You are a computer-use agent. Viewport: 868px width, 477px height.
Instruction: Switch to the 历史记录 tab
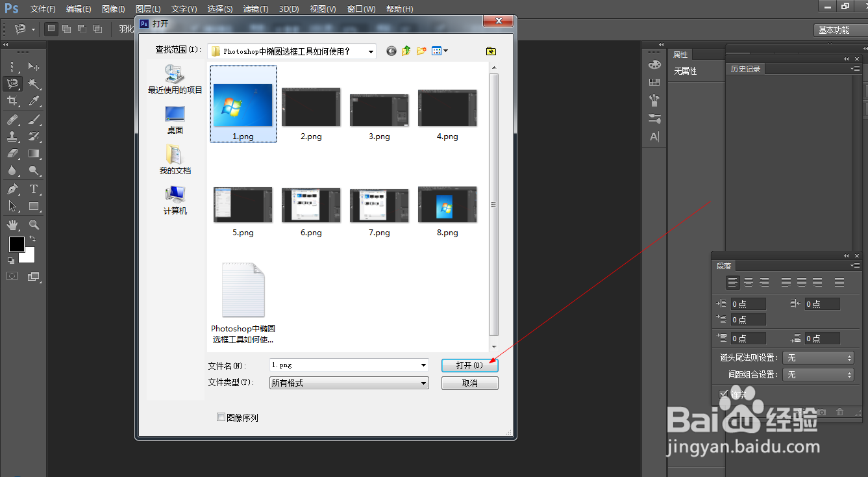coord(745,68)
